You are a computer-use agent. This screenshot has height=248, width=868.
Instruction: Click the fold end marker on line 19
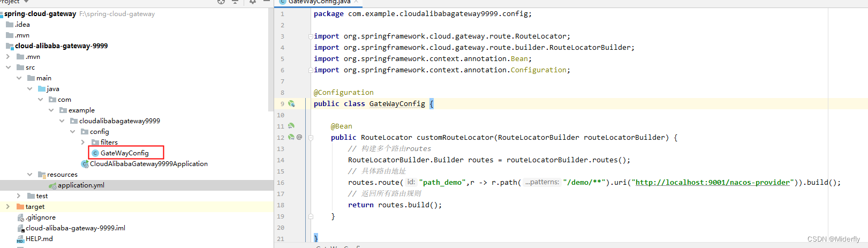tap(310, 216)
